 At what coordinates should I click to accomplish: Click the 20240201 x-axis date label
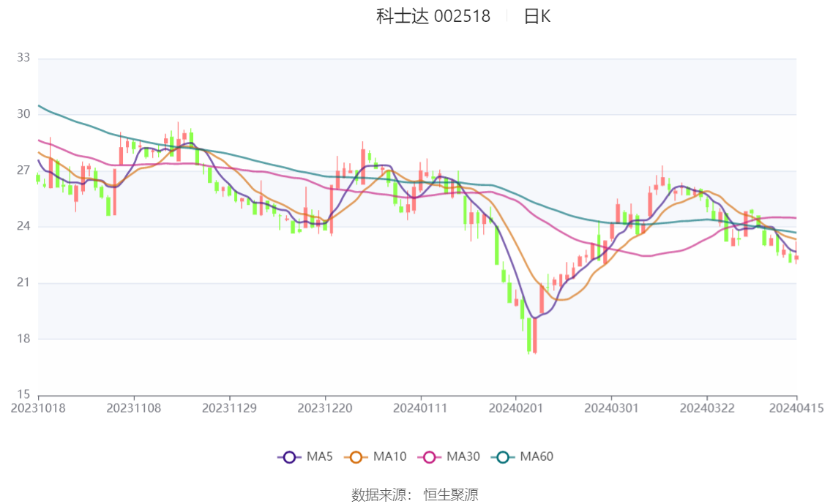(515, 408)
